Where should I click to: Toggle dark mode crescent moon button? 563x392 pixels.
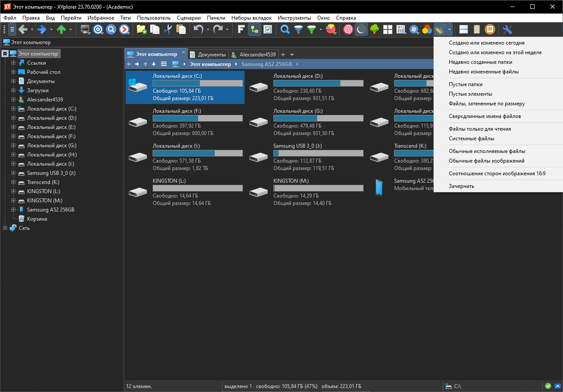361,30
